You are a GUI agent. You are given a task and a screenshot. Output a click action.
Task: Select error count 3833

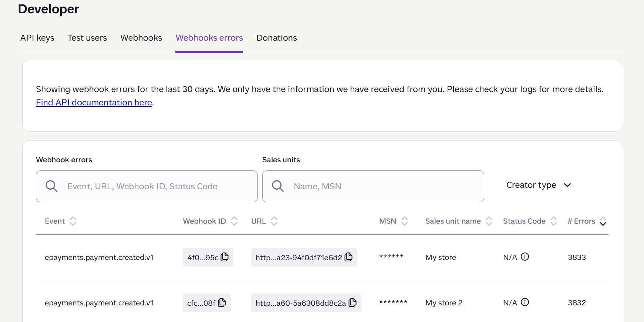577,257
